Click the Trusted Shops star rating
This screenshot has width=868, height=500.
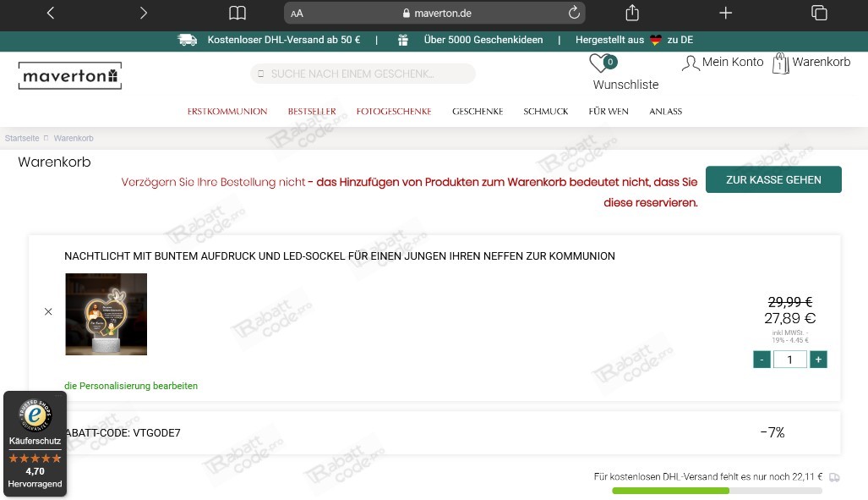(x=35, y=459)
